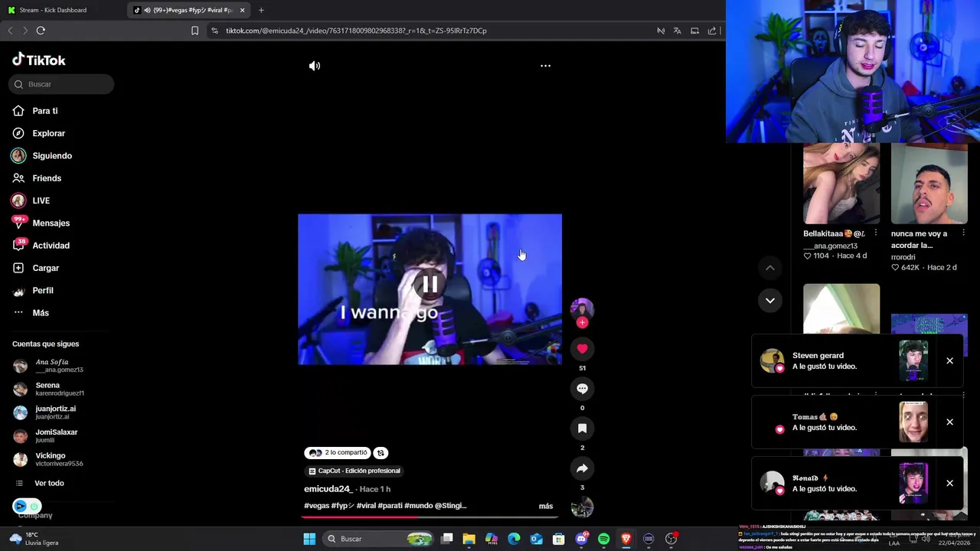Open Bellakitaaa video thumbnail
Viewport: 980px width, 551px height.
point(841,184)
